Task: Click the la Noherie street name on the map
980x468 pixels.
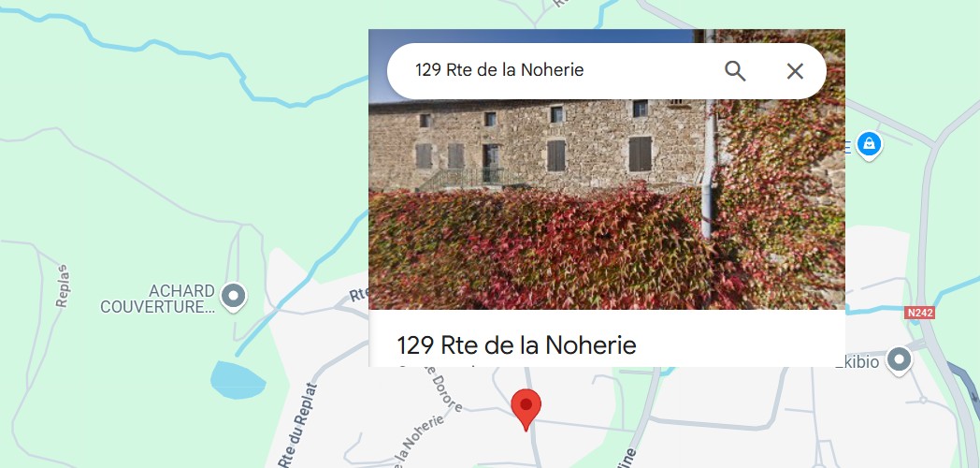Action: click(419, 441)
